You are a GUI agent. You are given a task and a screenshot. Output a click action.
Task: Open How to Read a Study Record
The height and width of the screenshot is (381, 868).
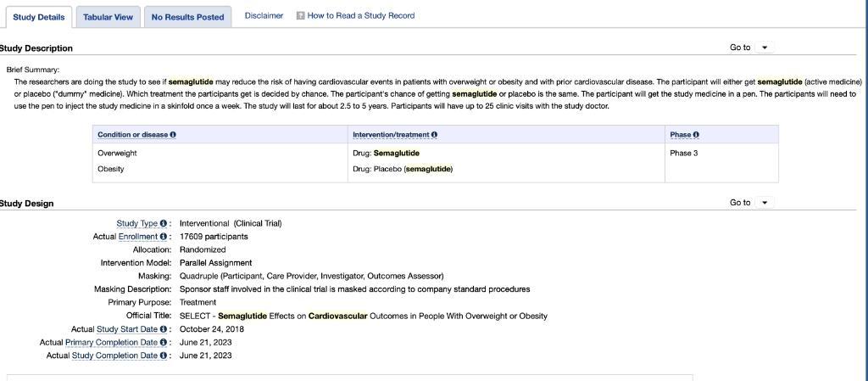361,16
